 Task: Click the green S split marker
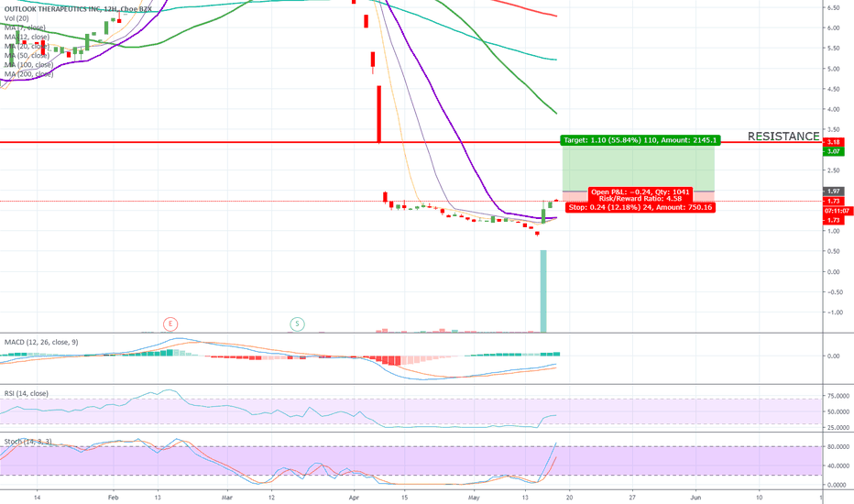pyautogui.click(x=297, y=324)
